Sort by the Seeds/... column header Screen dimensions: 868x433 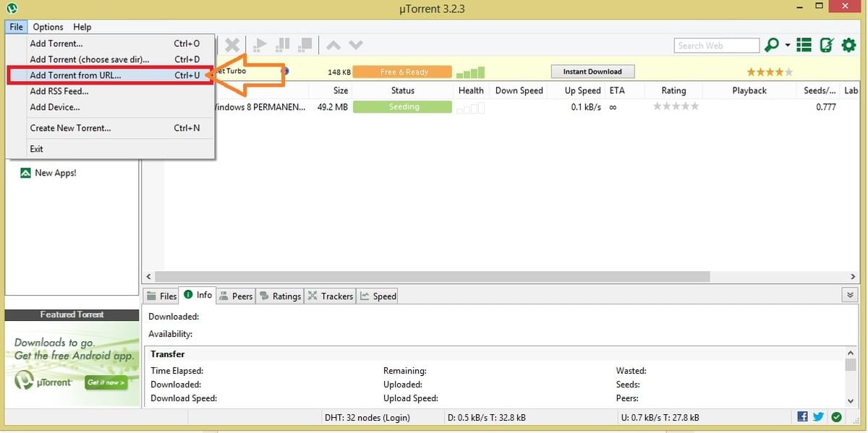819,90
